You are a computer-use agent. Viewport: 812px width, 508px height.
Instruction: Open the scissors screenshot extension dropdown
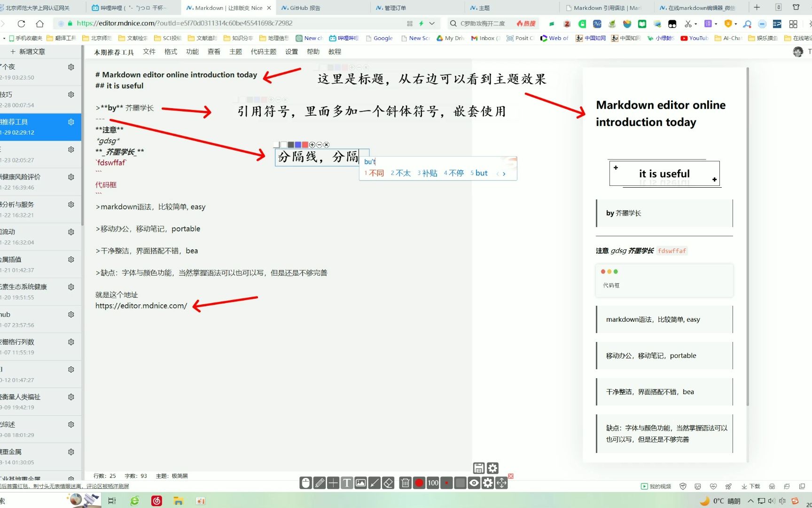[x=696, y=24]
